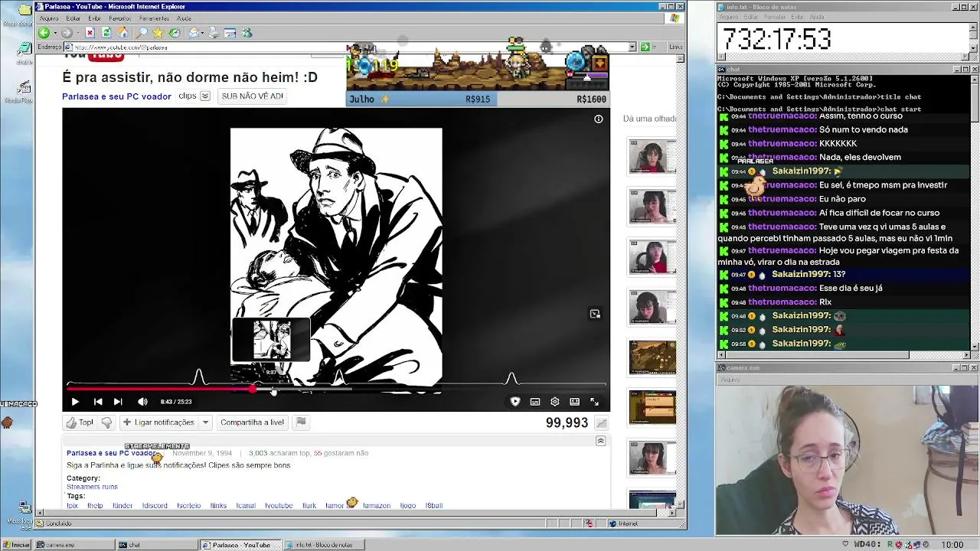Screen dimensions: 980x551
Task: Open the Ferramentas menu in Internet Explorer
Action: pyautogui.click(x=154, y=18)
